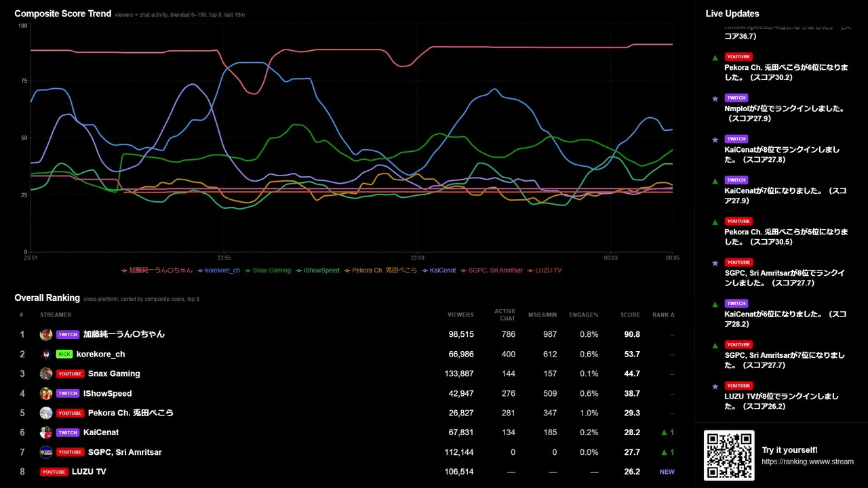Viewport: 868px width, 488px height.
Task: Toggle KaiCenat series in the chart legend
Action: pos(439,270)
